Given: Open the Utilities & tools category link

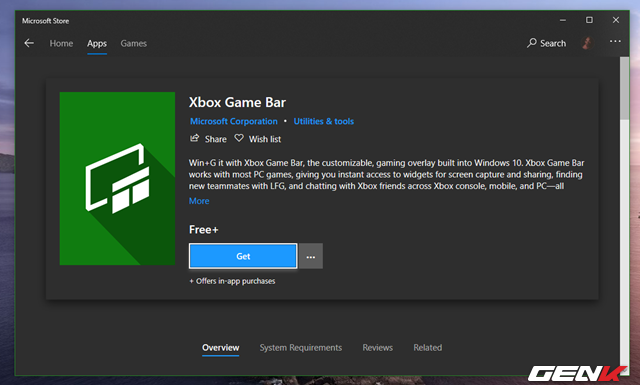Looking at the screenshot, I should (324, 121).
